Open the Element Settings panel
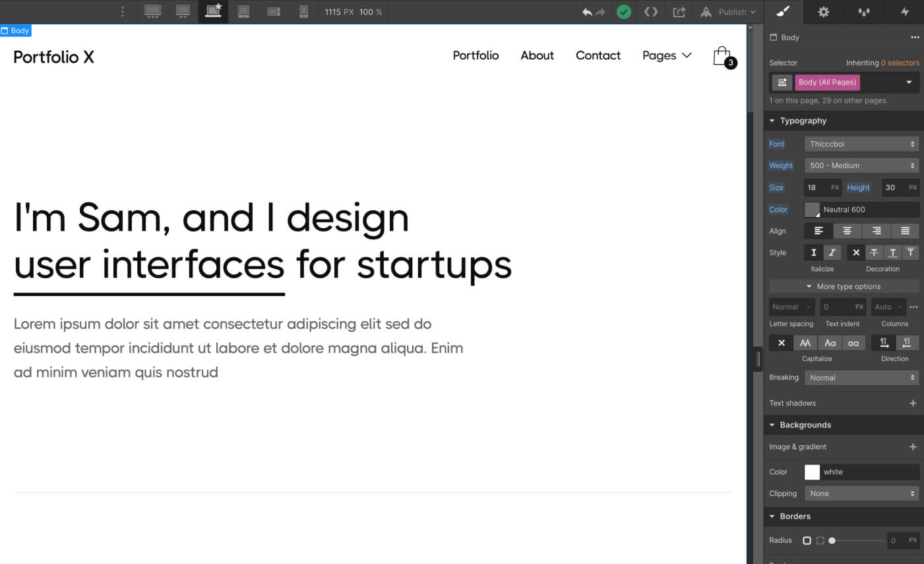Viewport: 924px width, 564px height. coord(823,11)
